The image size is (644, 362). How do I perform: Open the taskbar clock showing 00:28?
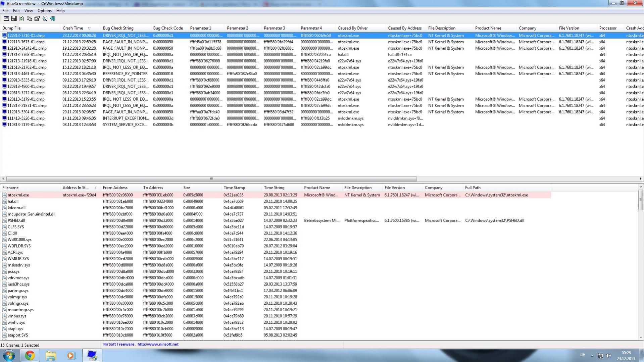pos(626,356)
